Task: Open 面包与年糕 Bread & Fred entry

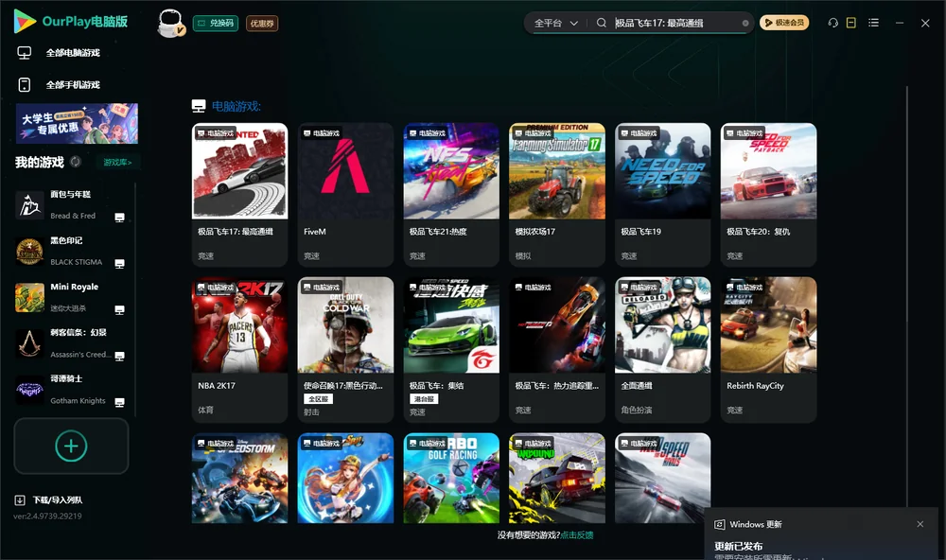Action: point(71,204)
